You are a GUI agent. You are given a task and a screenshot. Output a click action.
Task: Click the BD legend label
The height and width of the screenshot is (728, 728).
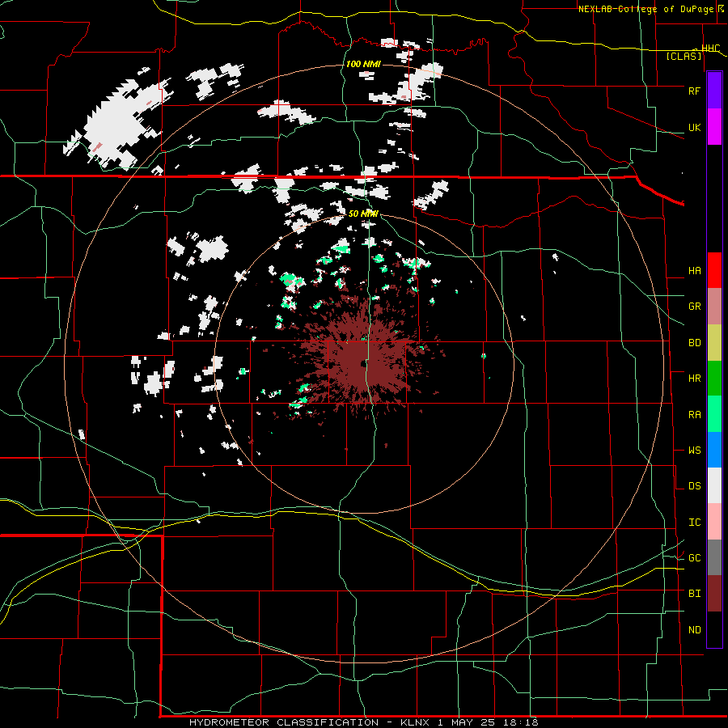[694, 343]
